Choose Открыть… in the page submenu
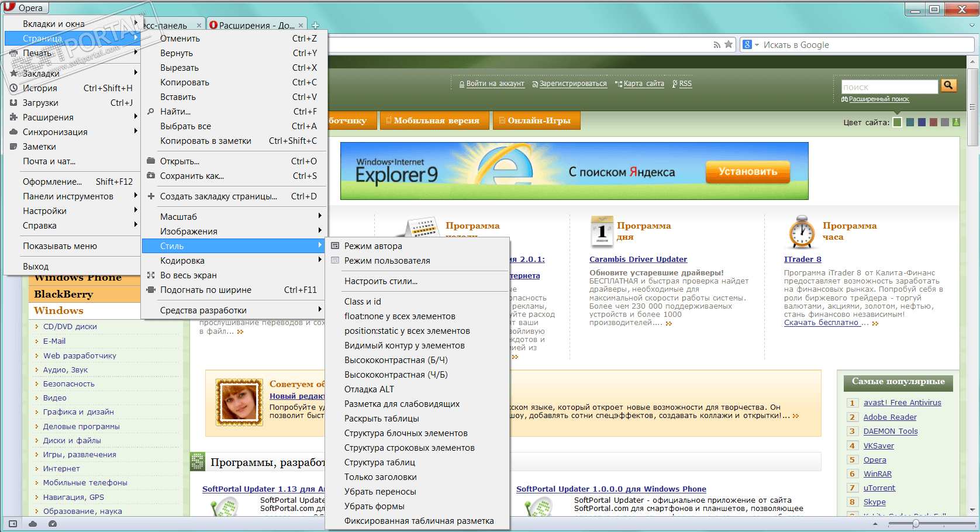The width and height of the screenshot is (980, 532). (x=234, y=161)
